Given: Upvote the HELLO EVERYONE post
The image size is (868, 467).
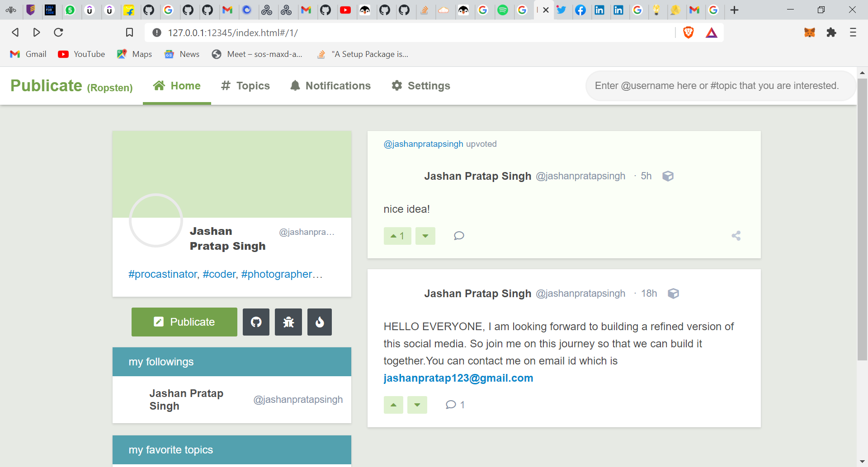Looking at the screenshot, I should click(x=393, y=405).
